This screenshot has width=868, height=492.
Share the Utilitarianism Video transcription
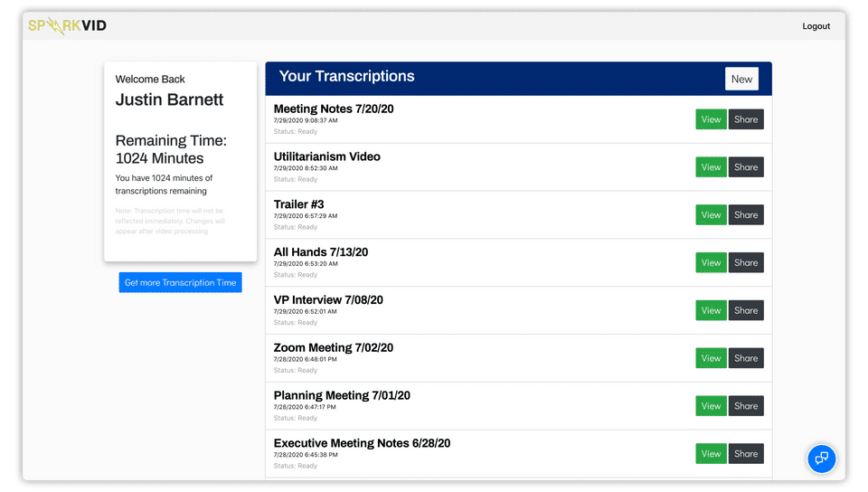point(746,167)
